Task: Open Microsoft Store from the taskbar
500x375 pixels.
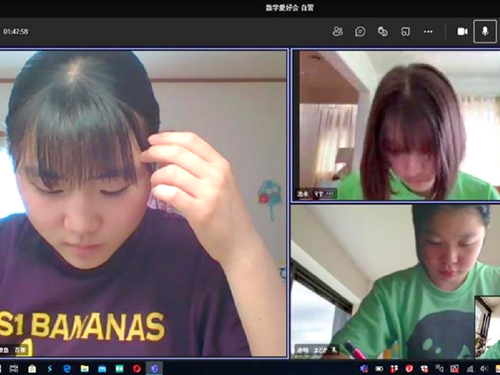Action: (32, 368)
